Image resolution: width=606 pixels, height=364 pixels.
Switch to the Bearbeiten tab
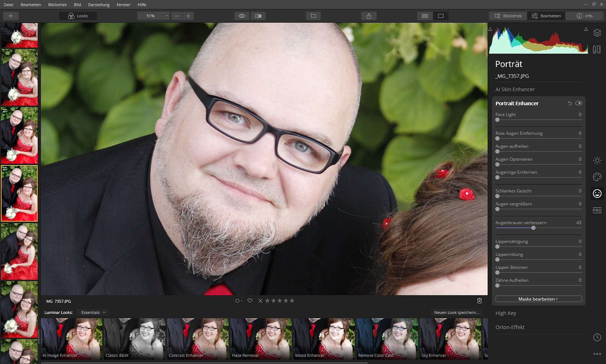click(x=546, y=16)
